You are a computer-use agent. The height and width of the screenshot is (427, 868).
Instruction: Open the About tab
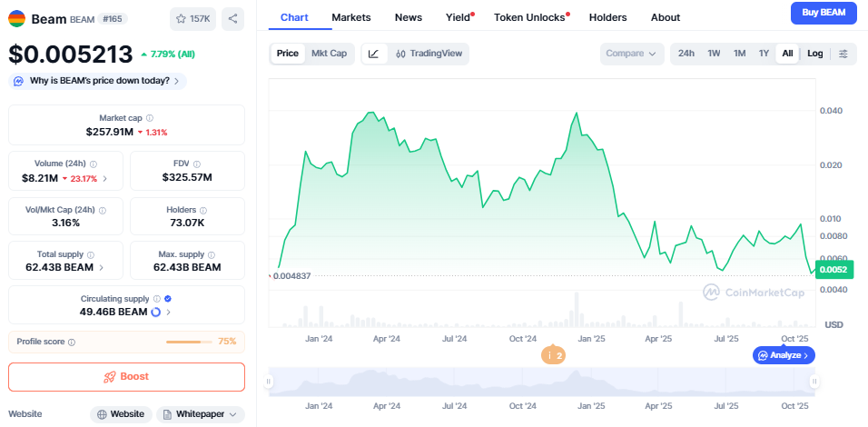click(x=666, y=18)
